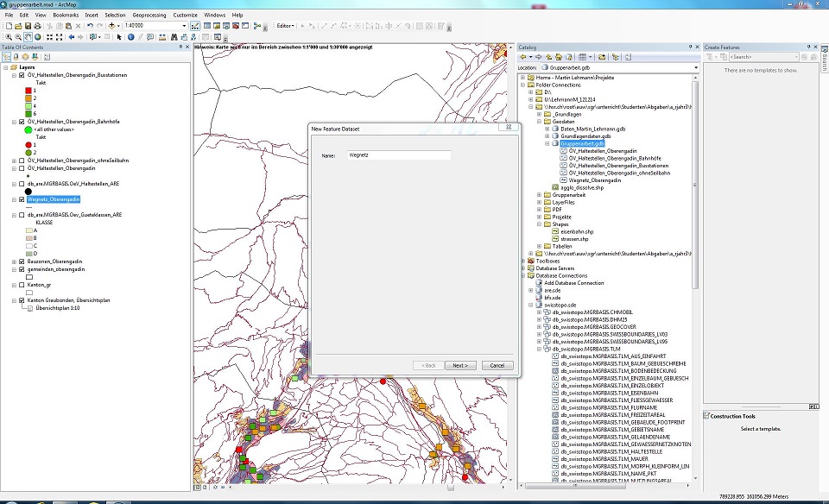Viewport: 829px width, 504px height.
Task: Select the Zoom In magnifier tool
Action: pyautogui.click(x=8, y=37)
